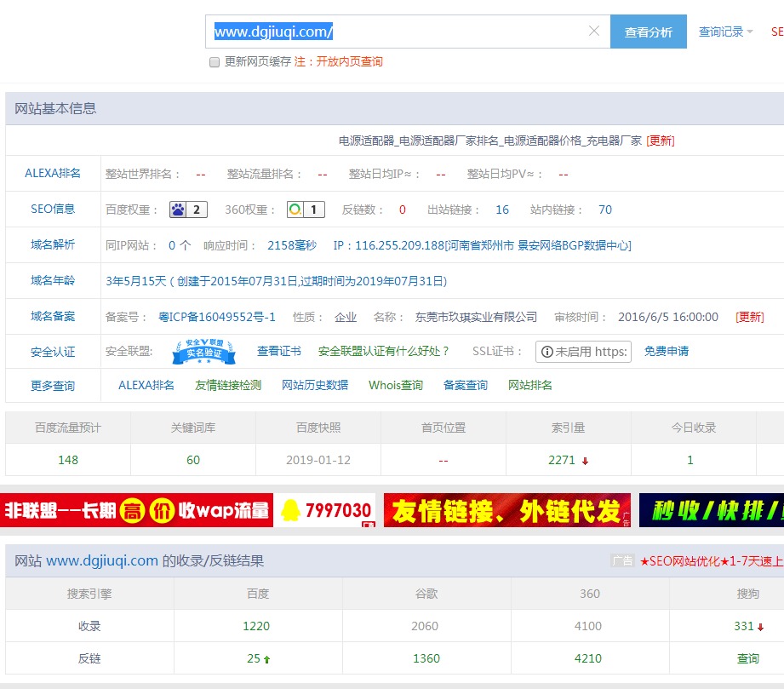Click inside the domain search input field
Viewport: 784px width, 689px height.
[x=383, y=31]
